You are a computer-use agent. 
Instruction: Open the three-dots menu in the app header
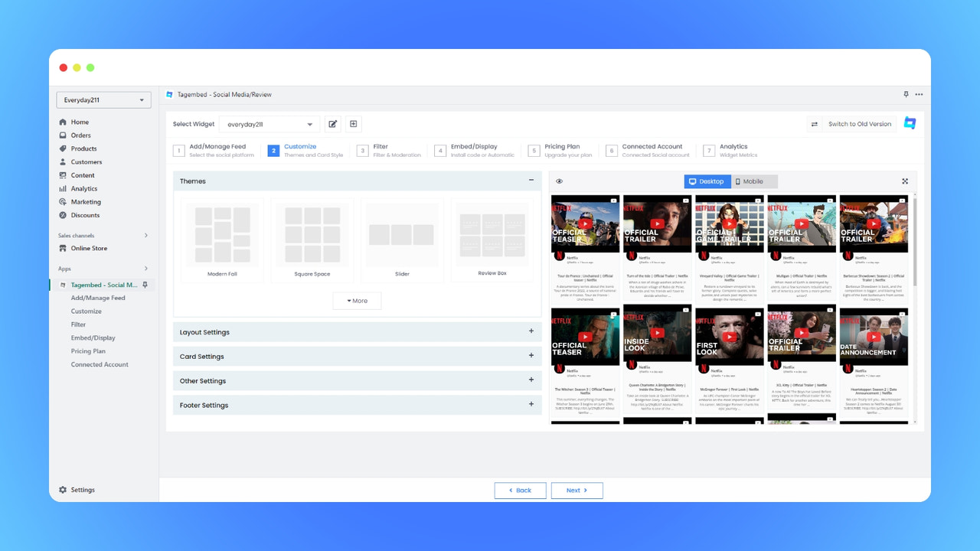(919, 94)
